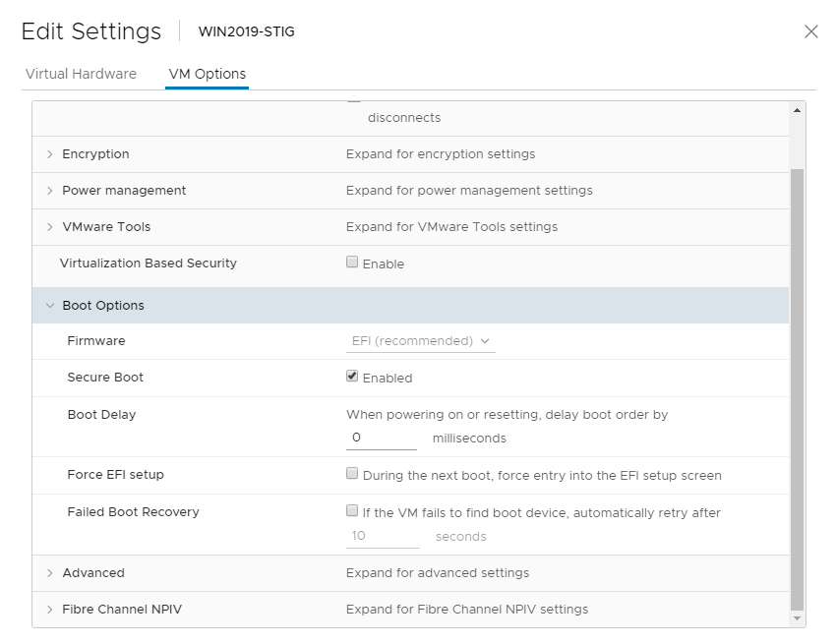
Task: Enable Virtualization Based Security checkbox
Action: [x=352, y=263]
